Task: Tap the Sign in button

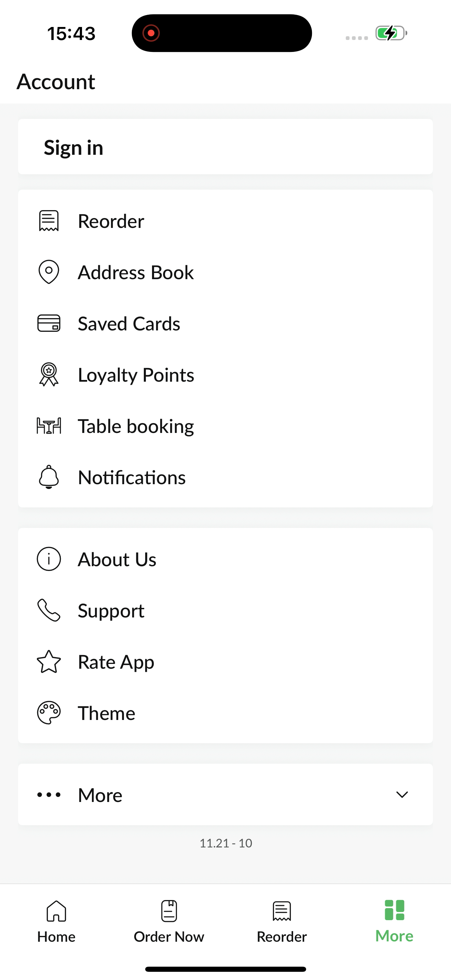Action: point(225,147)
